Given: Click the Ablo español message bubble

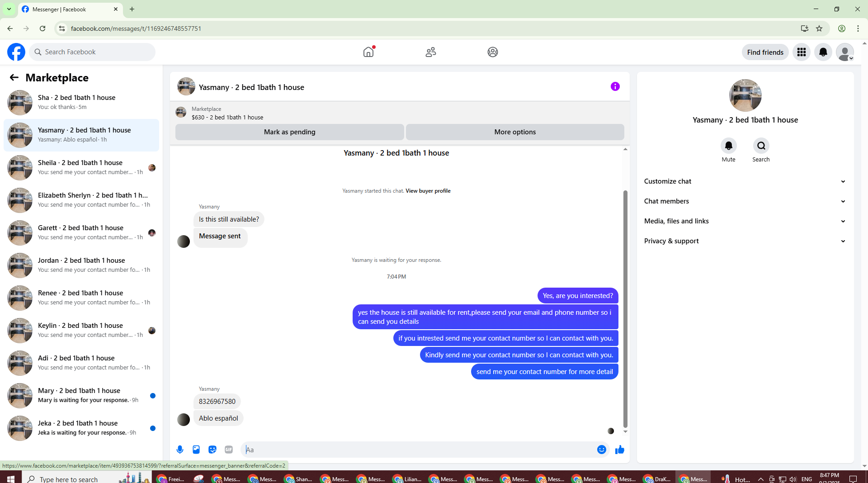Looking at the screenshot, I should (218, 418).
